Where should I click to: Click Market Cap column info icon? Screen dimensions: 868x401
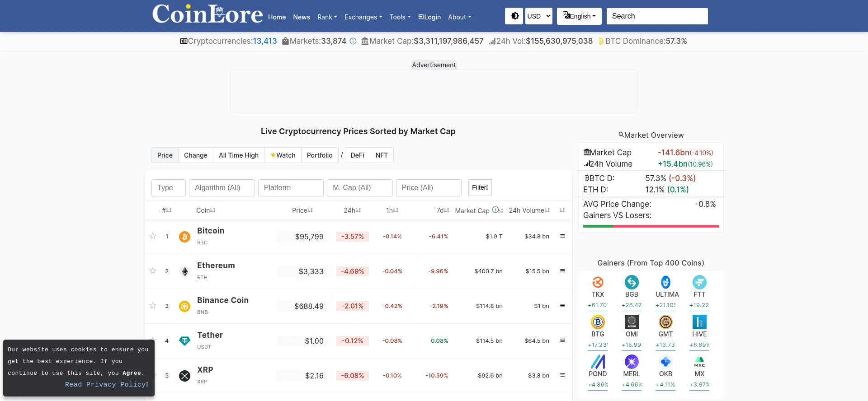pos(495,210)
